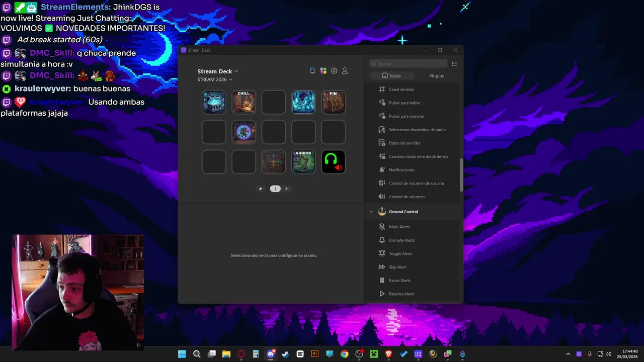The width and height of the screenshot is (644, 362).
Task: Open Stream Deck taskbar icon
Action: pyautogui.click(x=418, y=354)
